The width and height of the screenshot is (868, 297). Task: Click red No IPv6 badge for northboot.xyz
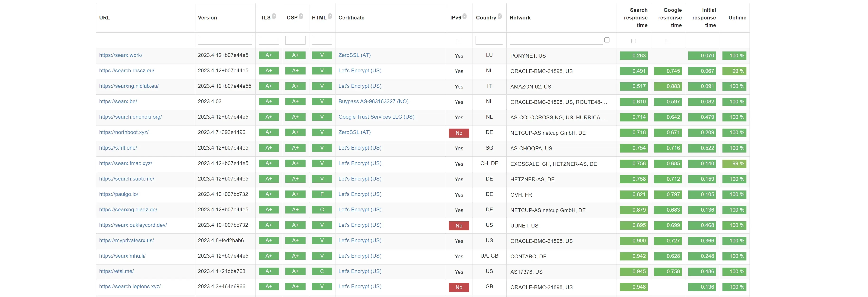tap(459, 133)
